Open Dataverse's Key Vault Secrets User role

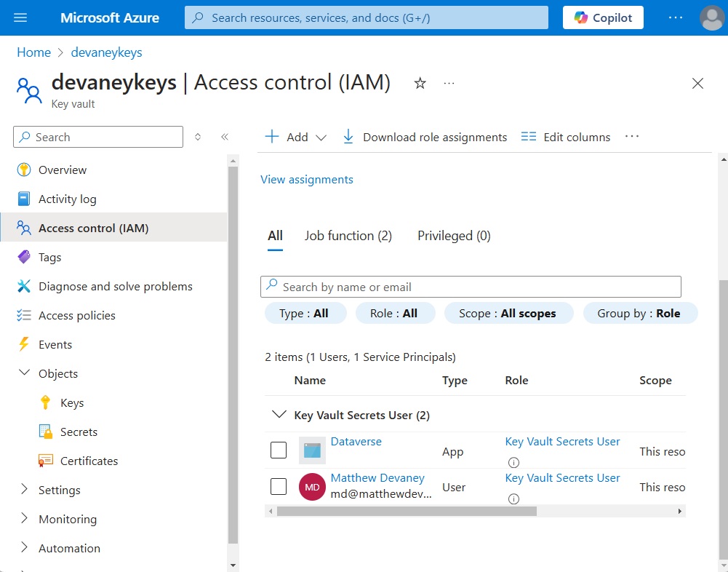pos(562,442)
